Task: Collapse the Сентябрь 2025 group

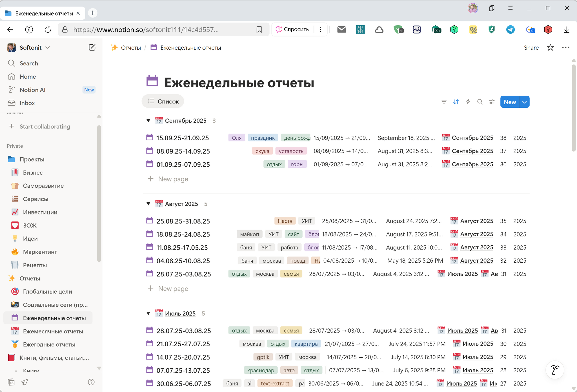Action: (148, 121)
